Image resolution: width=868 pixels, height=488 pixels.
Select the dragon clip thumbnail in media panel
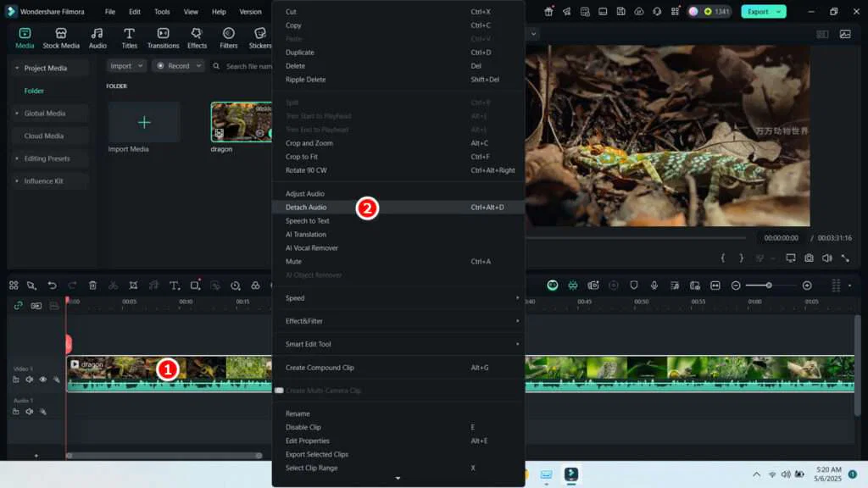pyautogui.click(x=241, y=121)
